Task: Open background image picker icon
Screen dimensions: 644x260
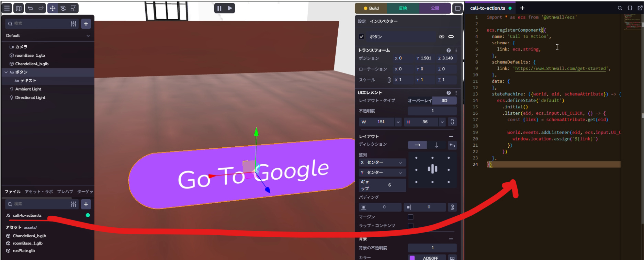Action: pyautogui.click(x=452, y=258)
